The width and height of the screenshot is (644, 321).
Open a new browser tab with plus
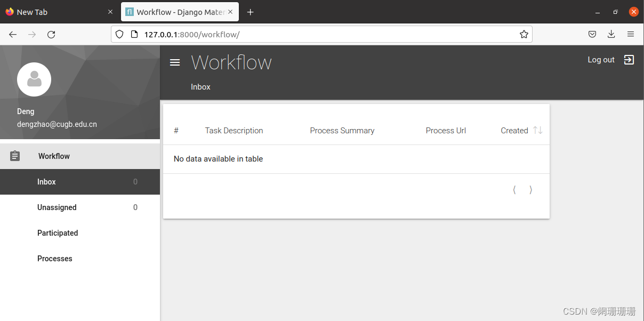click(250, 11)
